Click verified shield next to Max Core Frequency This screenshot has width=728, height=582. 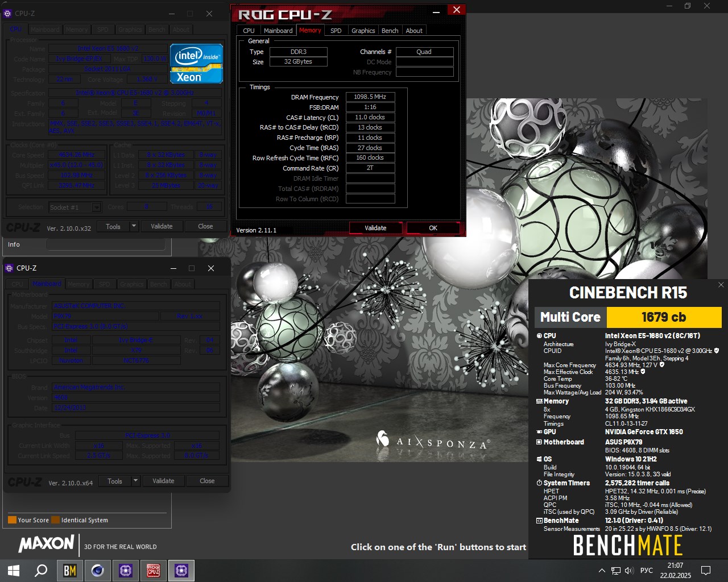click(662, 365)
